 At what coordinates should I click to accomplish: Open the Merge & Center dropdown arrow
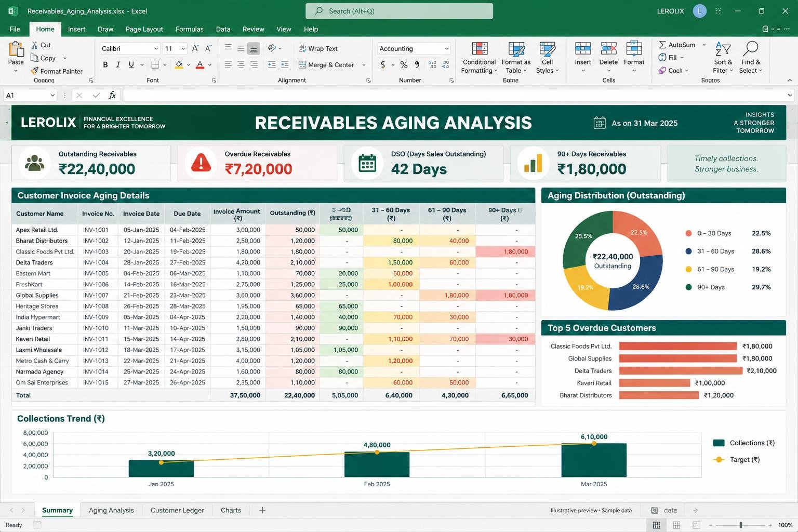point(364,65)
